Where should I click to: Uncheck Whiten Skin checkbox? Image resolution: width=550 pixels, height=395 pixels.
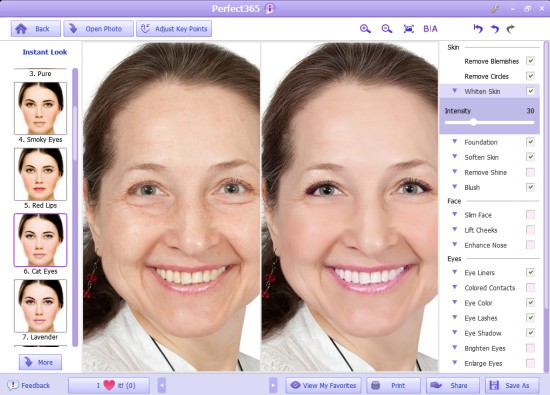click(530, 91)
